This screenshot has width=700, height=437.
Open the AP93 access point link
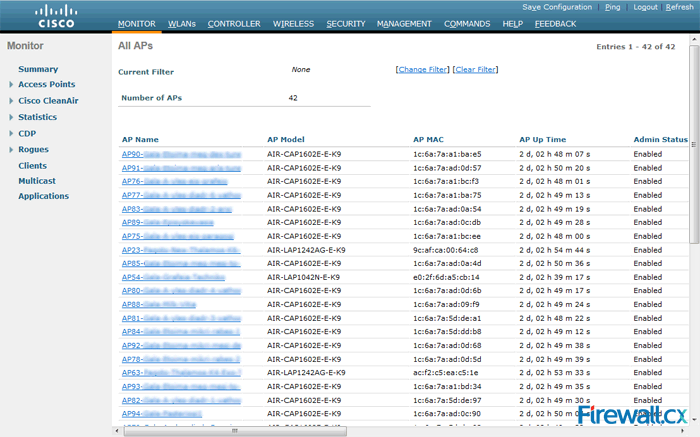(x=181, y=387)
